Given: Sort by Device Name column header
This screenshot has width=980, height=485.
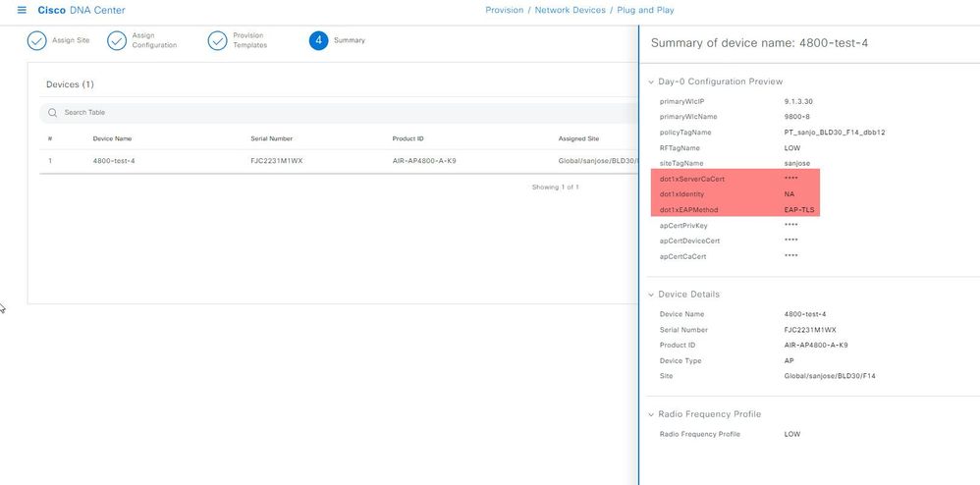Looking at the screenshot, I should [x=113, y=138].
